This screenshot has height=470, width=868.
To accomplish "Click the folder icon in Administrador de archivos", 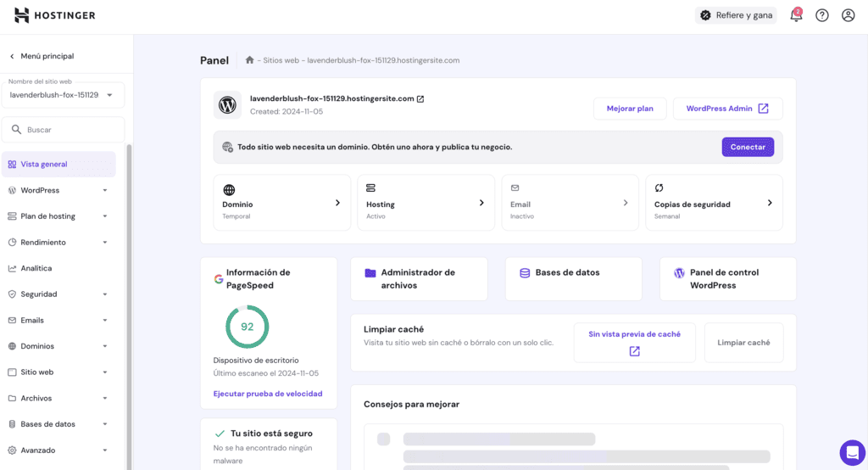I will [x=370, y=272].
